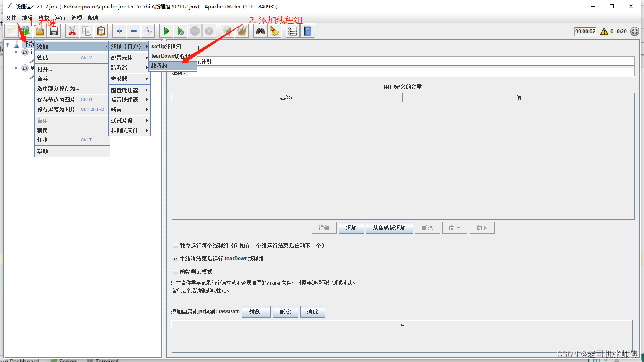
Task: Click the Save floppy disk icon
Action: (x=54, y=31)
